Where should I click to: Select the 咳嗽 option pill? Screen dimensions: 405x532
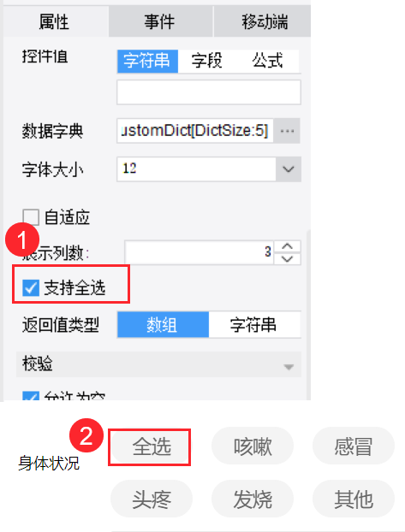point(253,446)
